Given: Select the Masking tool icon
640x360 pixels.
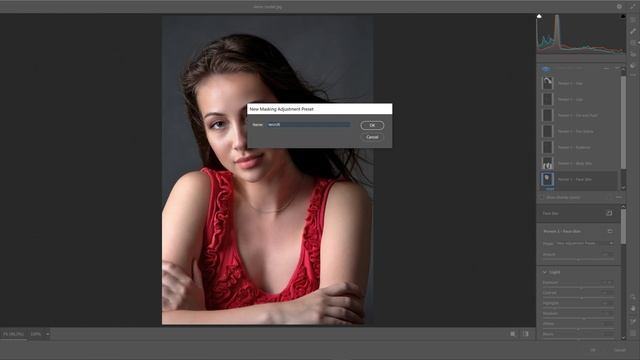Looking at the screenshot, I should [x=633, y=43].
